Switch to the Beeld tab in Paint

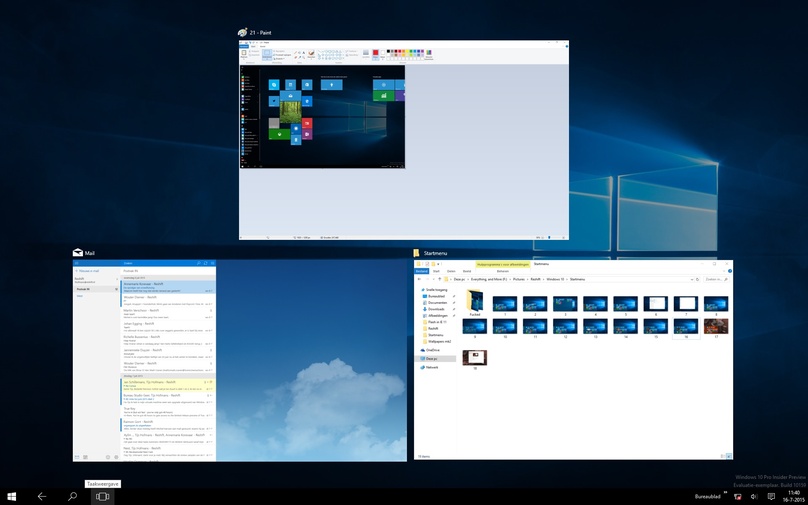(262, 46)
